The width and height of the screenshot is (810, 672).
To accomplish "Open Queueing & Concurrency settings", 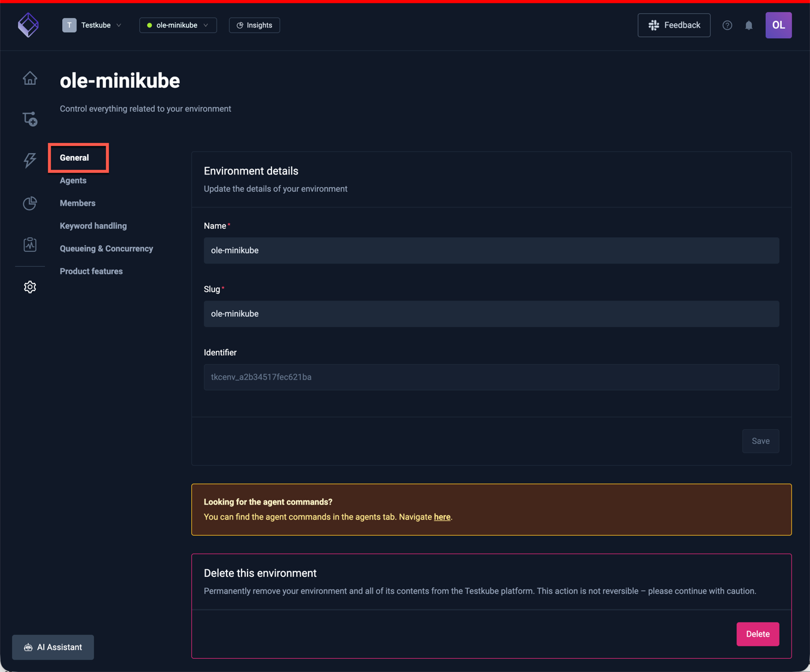I will click(x=106, y=248).
